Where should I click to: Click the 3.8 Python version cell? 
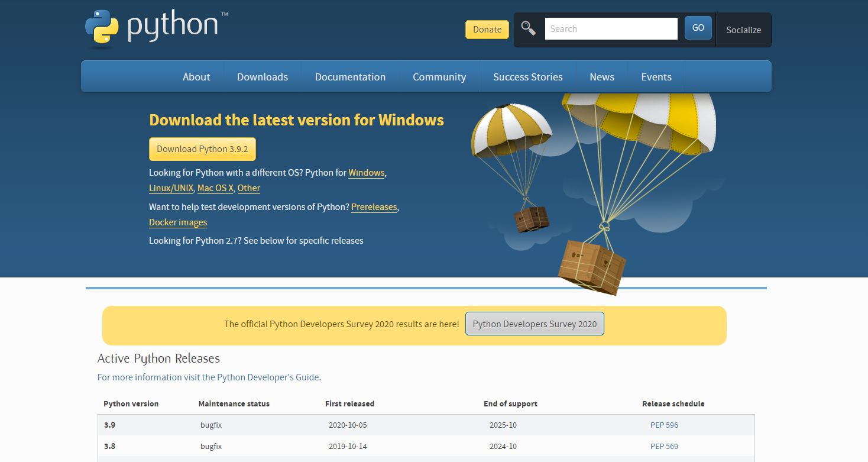(109, 446)
